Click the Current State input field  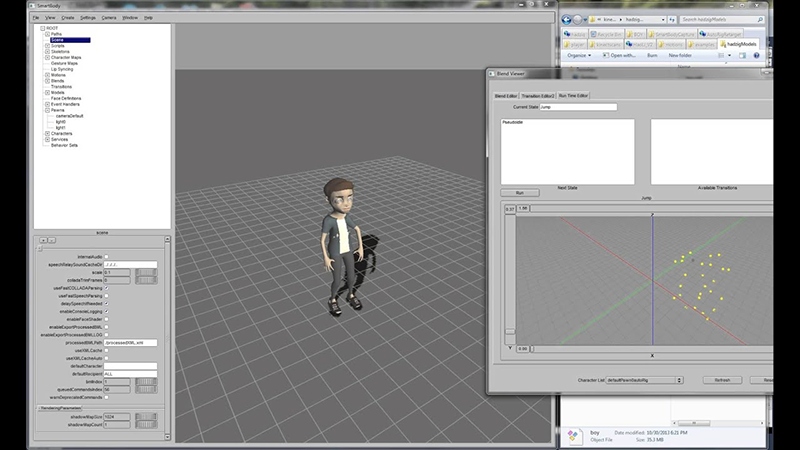[578, 107]
